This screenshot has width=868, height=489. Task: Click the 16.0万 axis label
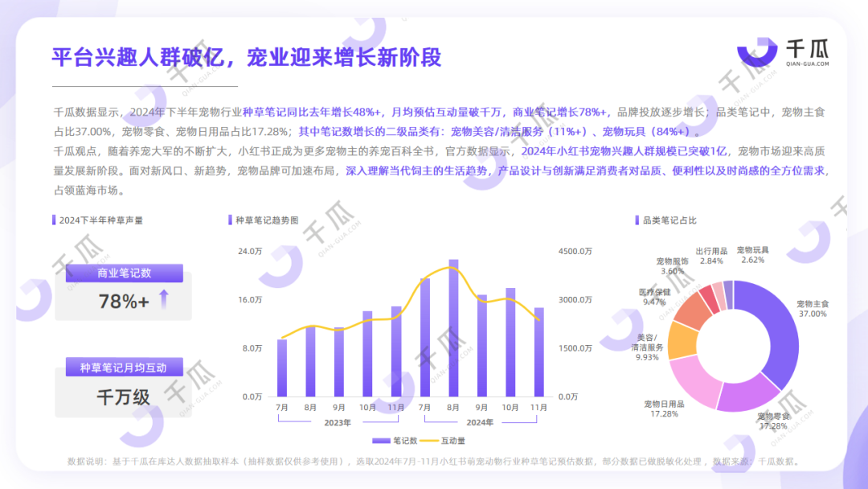(250, 300)
